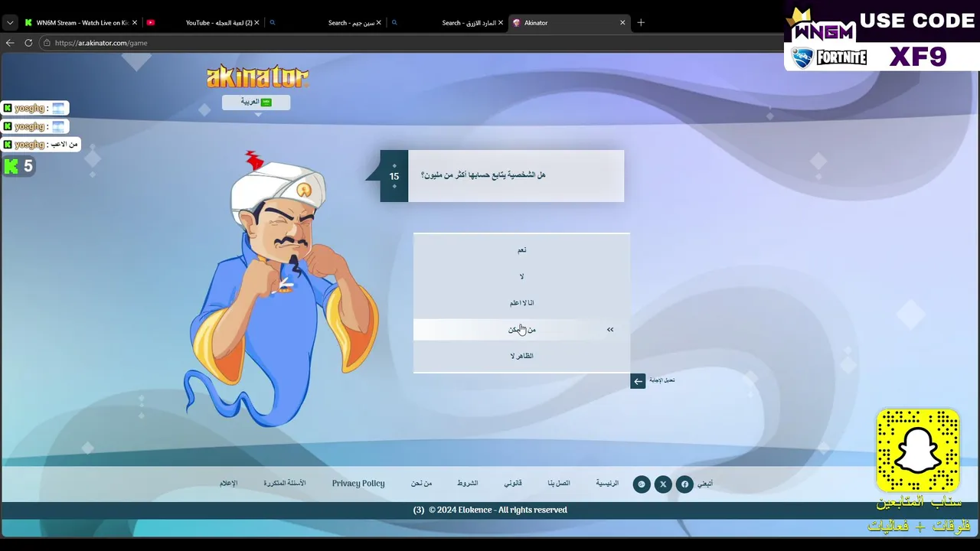The image size is (980, 551).
Task: Switch to the YouTube لعبة العجله tab
Action: click(203, 23)
